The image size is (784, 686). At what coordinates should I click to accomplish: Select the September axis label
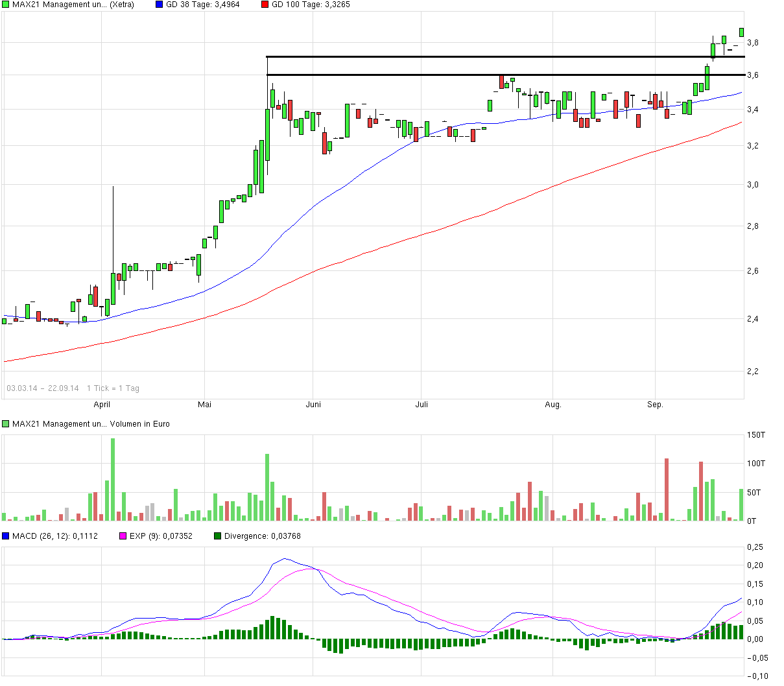(x=656, y=404)
